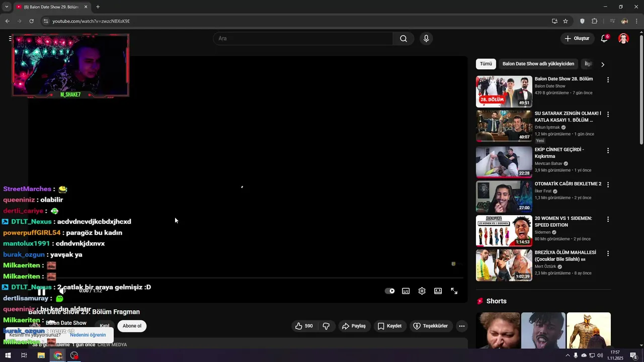Open more actions below the video
The height and width of the screenshot is (362, 644).
coord(461,326)
